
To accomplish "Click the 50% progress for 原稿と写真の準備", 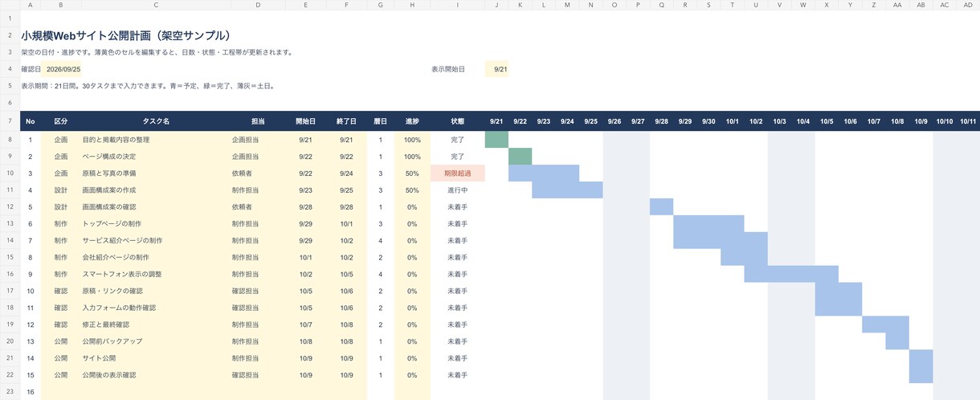I will pyautogui.click(x=412, y=173).
